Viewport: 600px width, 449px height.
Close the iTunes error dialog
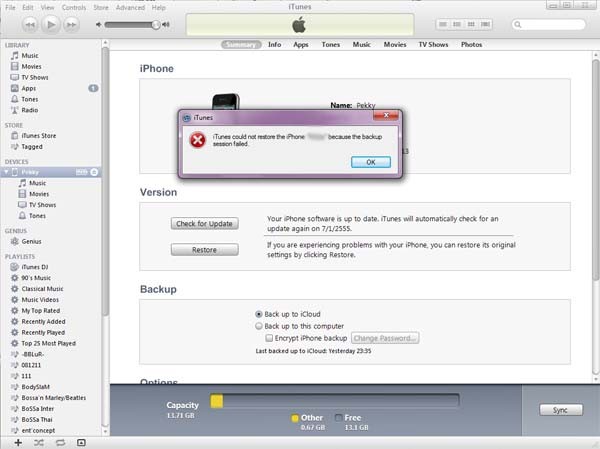point(386,115)
